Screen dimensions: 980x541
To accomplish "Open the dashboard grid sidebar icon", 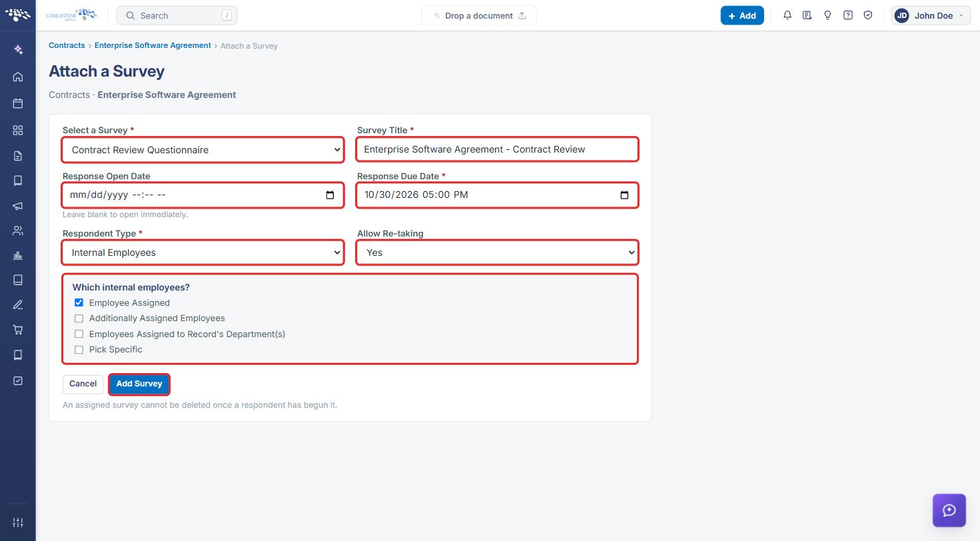I will tap(18, 130).
